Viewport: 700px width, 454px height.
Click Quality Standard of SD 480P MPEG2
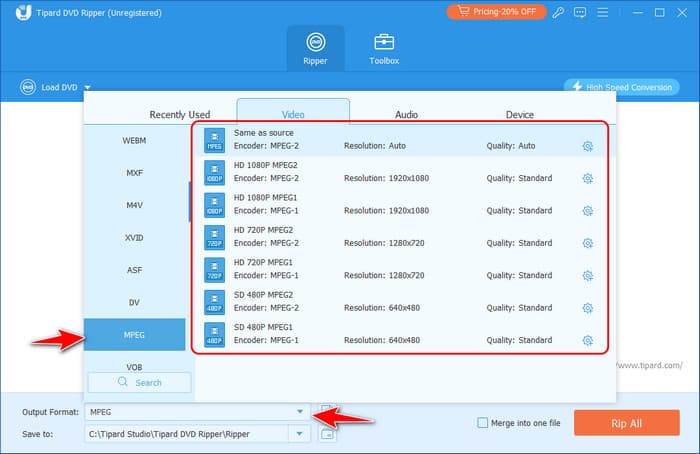[x=519, y=308]
